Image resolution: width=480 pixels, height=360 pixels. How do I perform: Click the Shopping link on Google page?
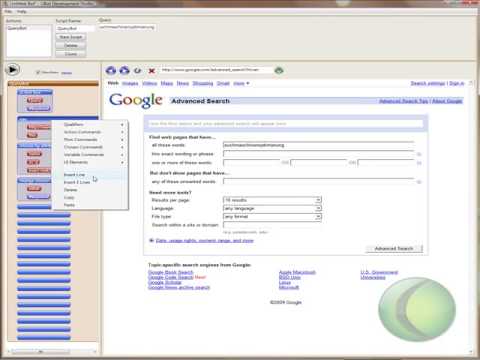pos(203,83)
